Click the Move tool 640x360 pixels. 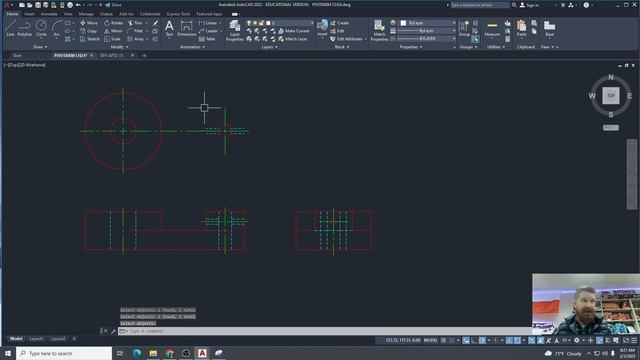coord(89,23)
